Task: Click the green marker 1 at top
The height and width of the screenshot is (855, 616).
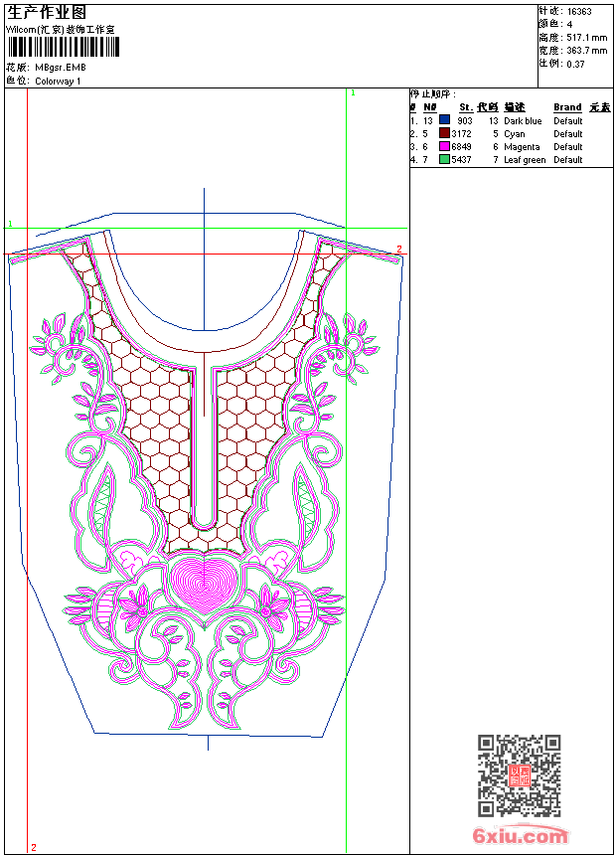Action: 352,92
